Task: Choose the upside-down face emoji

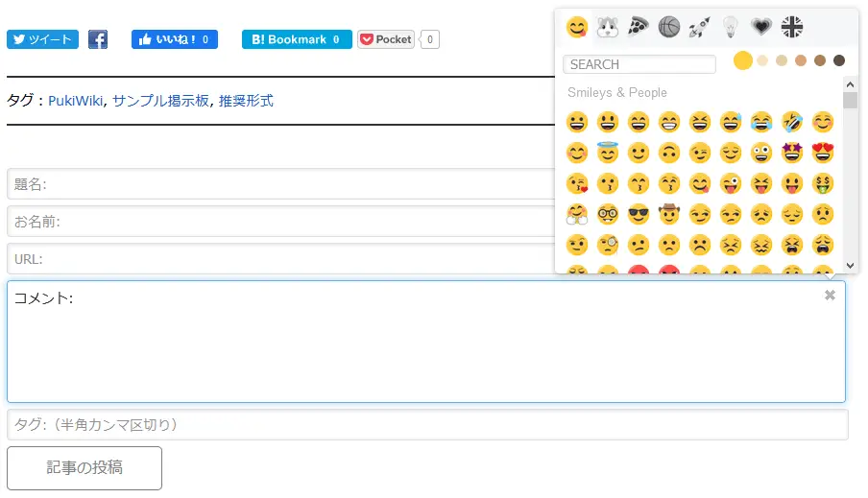Action: (x=668, y=153)
